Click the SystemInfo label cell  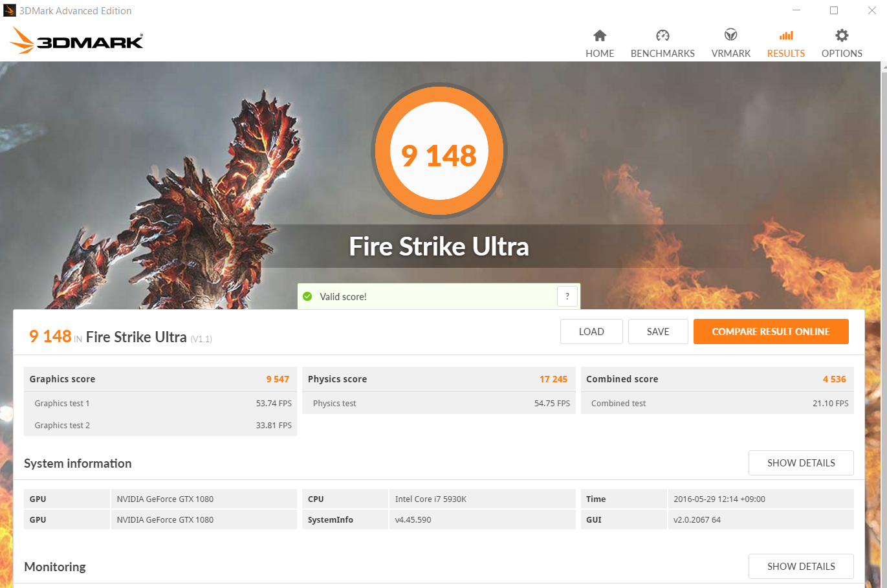[x=345, y=519]
